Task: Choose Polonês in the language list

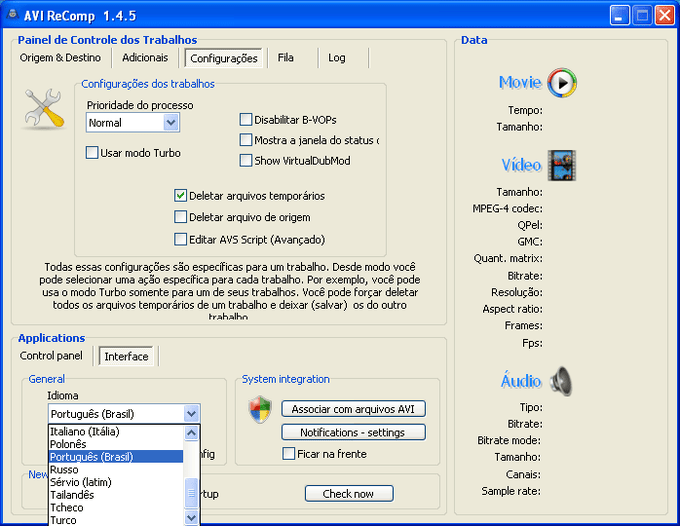Action: coord(116,444)
